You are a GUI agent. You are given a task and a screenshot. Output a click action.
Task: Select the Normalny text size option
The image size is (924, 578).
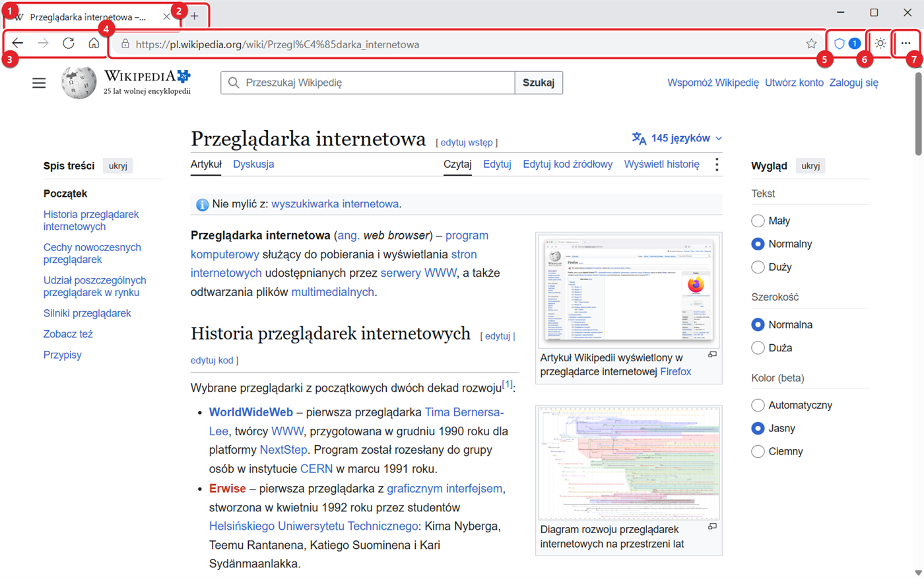758,244
